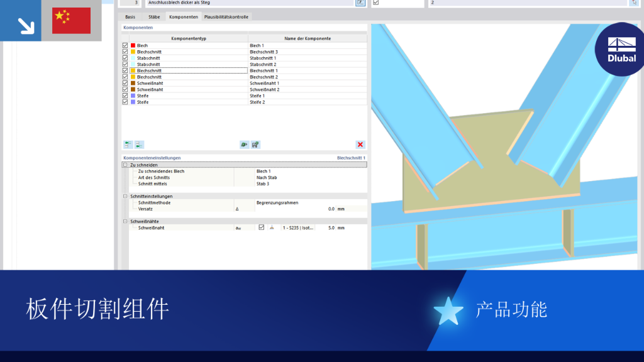The height and width of the screenshot is (362, 644).
Task: Click the field containing '2' at top right
Action: pyautogui.click(x=528, y=3)
